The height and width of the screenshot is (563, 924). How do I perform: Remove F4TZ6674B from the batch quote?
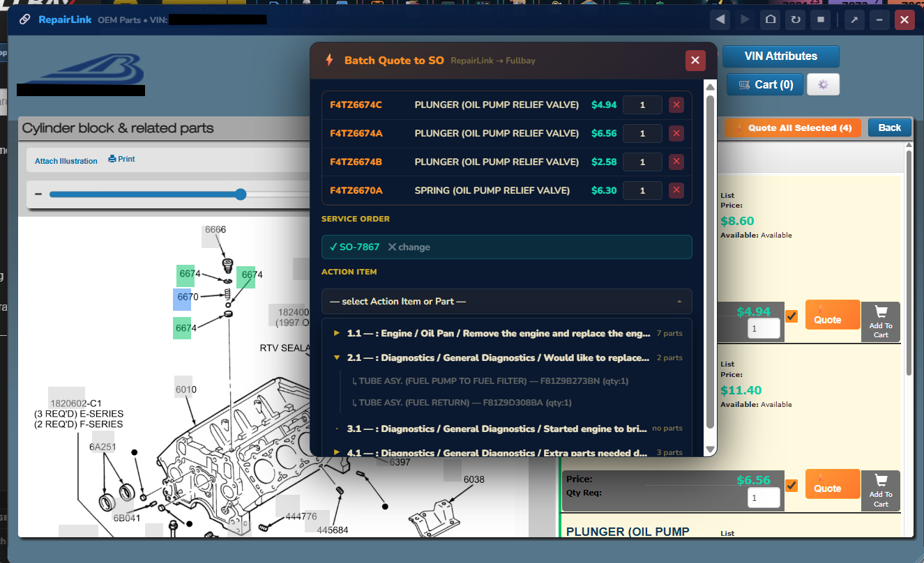[x=676, y=162]
